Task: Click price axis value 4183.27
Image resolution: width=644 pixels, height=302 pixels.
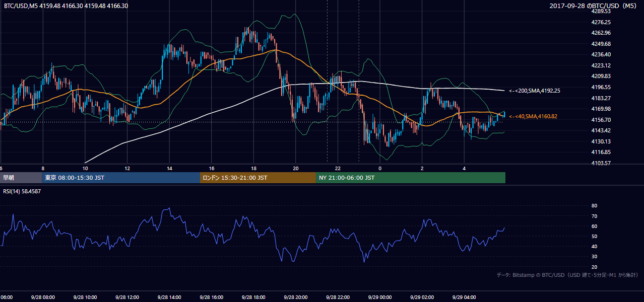Action: (601, 98)
